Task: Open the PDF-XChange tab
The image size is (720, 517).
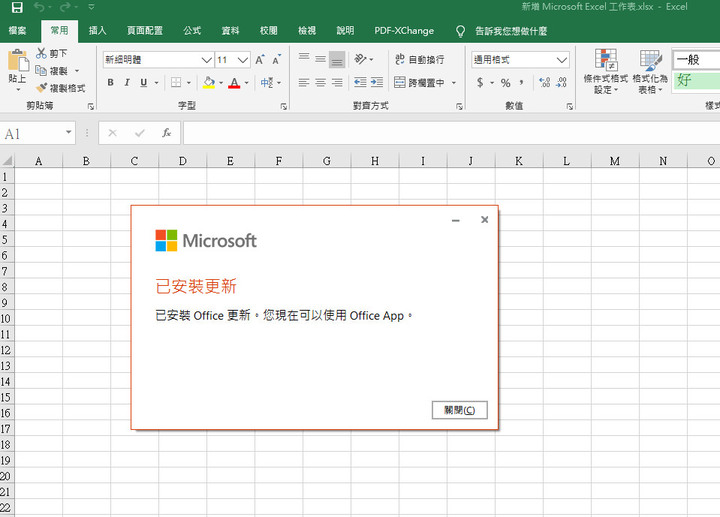Action: click(404, 31)
